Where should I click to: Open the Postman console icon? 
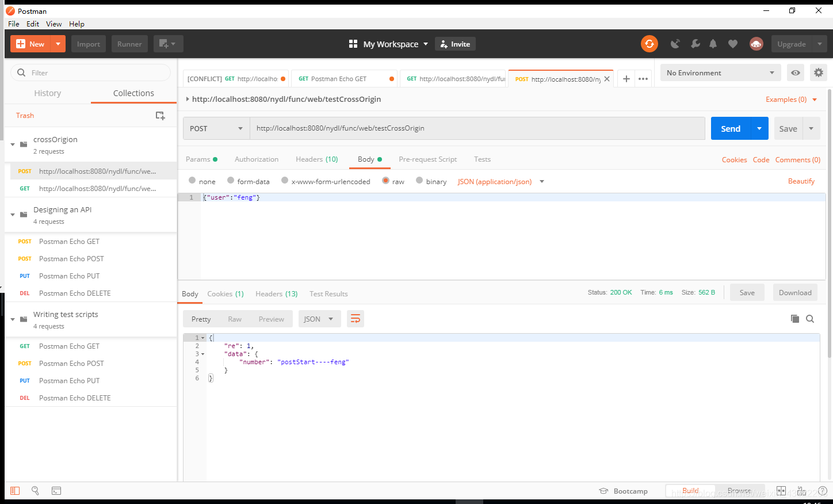(56, 491)
